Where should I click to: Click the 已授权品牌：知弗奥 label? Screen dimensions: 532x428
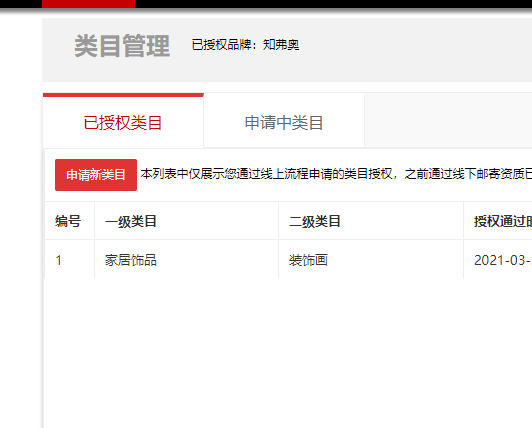pyautogui.click(x=245, y=45)
